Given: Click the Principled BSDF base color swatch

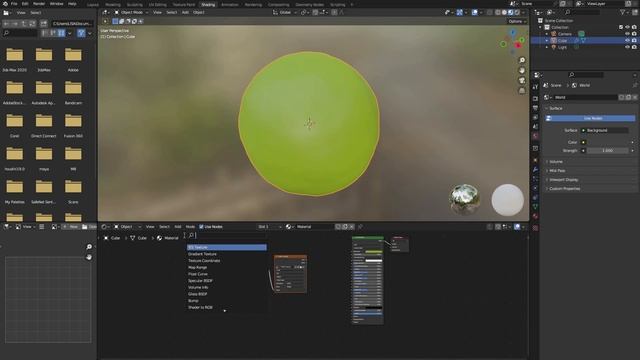Looking at the screenshot, I should point(373,252).
